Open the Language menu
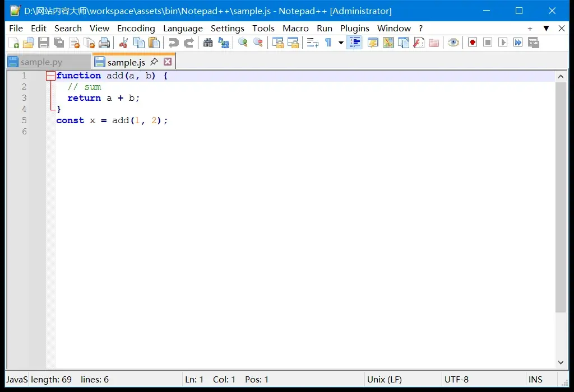The width and height of the screenshot is (574, 392). [x=183, y=28]
